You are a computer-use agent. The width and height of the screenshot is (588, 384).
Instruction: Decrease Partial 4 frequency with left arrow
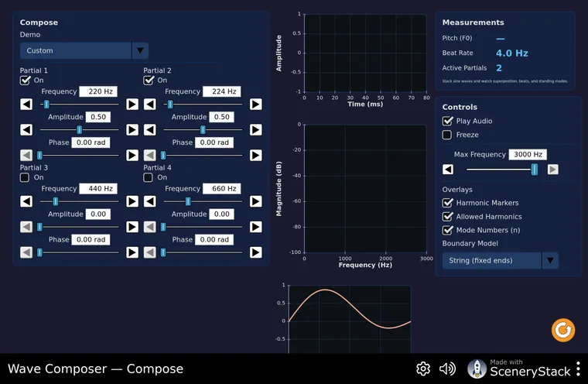coord(150,201)
